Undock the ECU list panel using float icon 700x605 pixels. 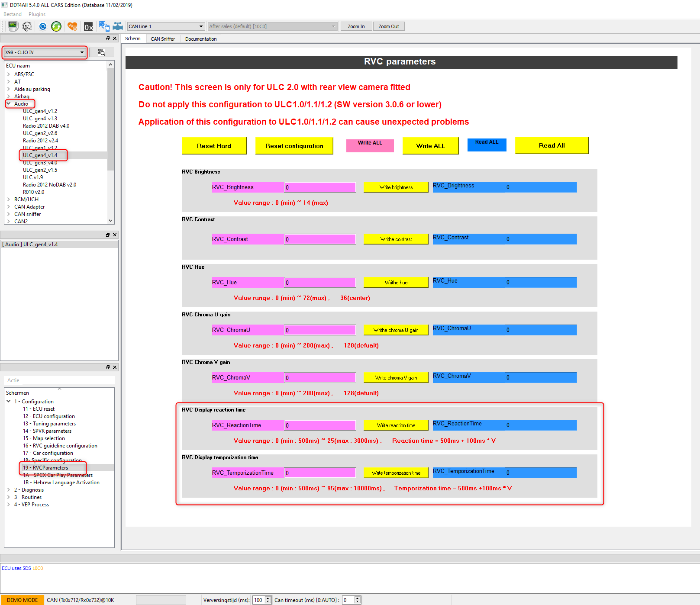[108, 39]
